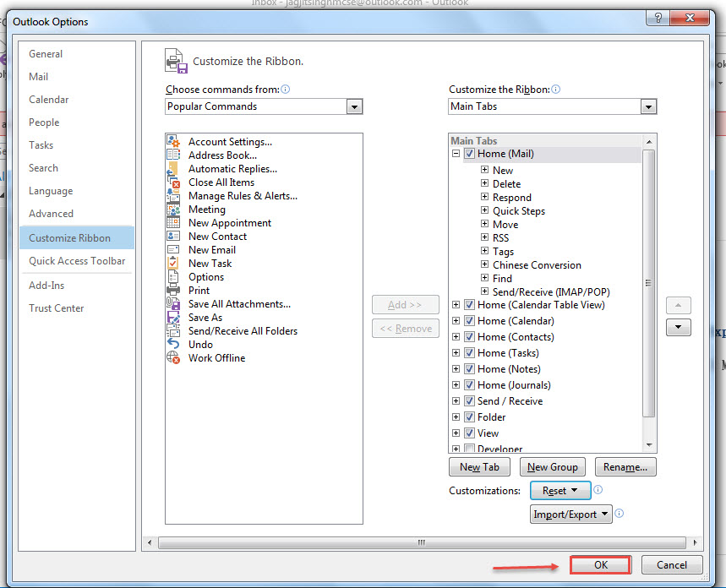Move selected item down with arrow button

679,327
